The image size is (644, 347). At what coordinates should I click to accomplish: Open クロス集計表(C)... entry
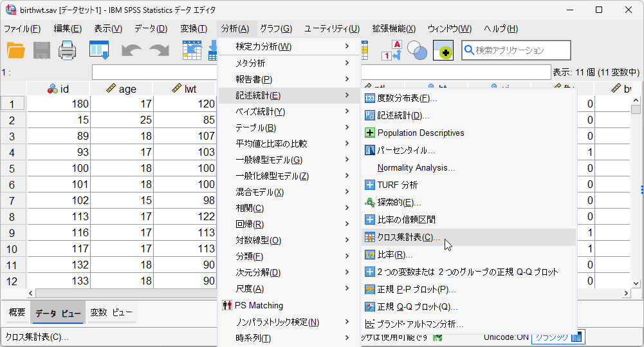point(468,237)
